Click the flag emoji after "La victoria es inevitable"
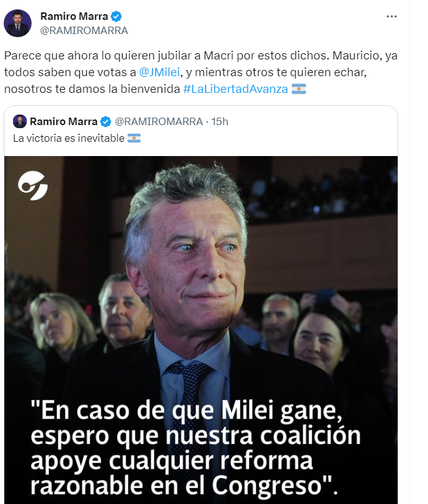Viewport: 428px width, 504px height. tap(134, 138)
